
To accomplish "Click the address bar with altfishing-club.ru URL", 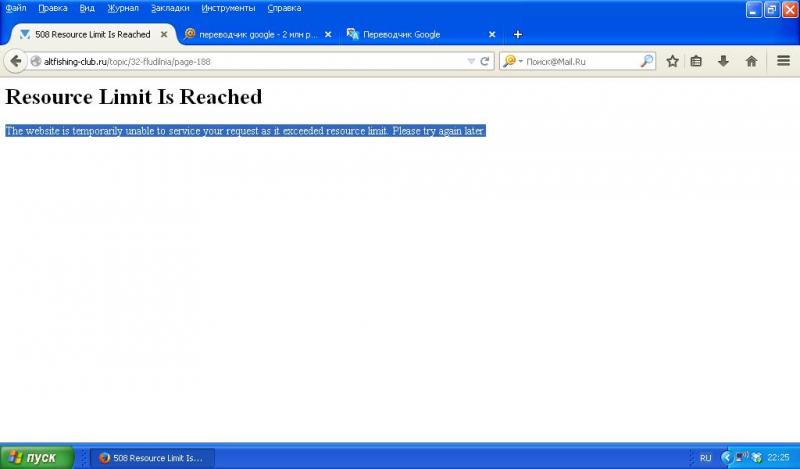I will [250, 61].
